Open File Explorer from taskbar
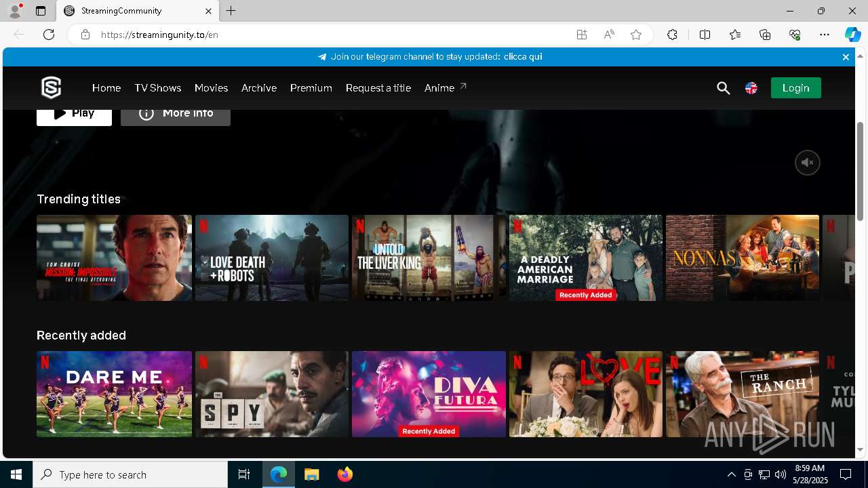The height and width of the screenshot is (488, 868). click(312, 474)
